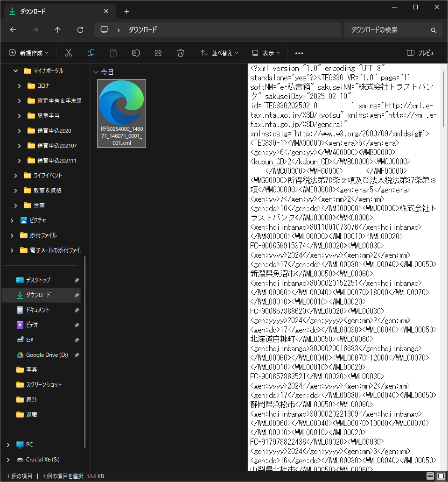Screen dimensions: 448x482
Task: Select the 教育＆資格 folder
Action: tap(47, 191)
